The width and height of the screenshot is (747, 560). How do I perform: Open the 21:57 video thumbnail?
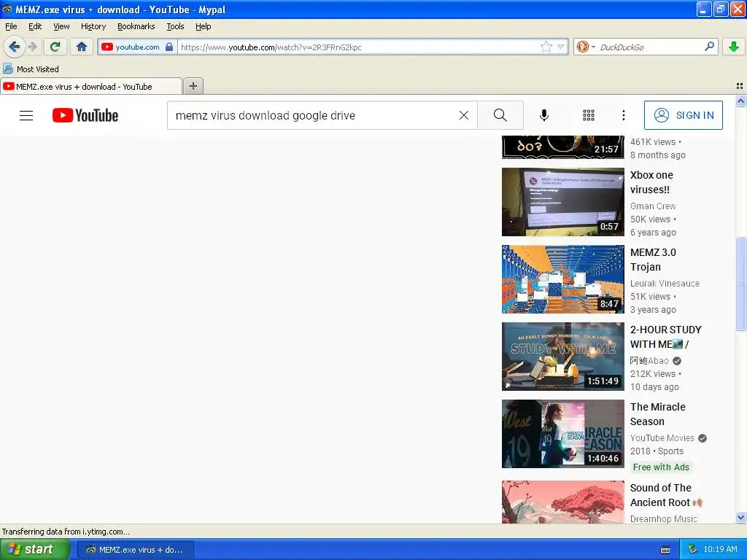562,147
